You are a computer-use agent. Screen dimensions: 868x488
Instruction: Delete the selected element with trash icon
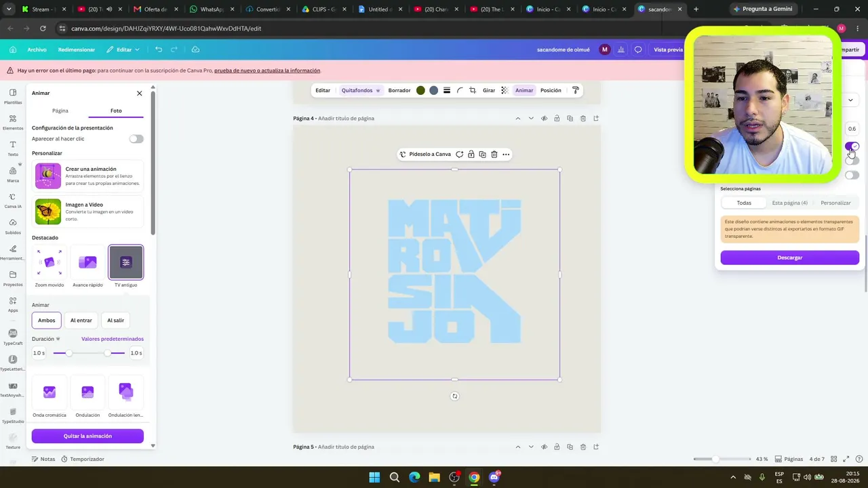(494, 155)
